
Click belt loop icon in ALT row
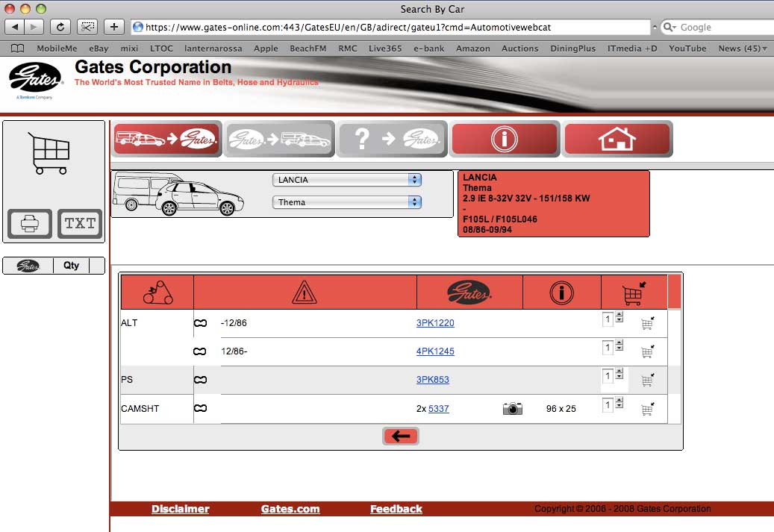[200, 323]
